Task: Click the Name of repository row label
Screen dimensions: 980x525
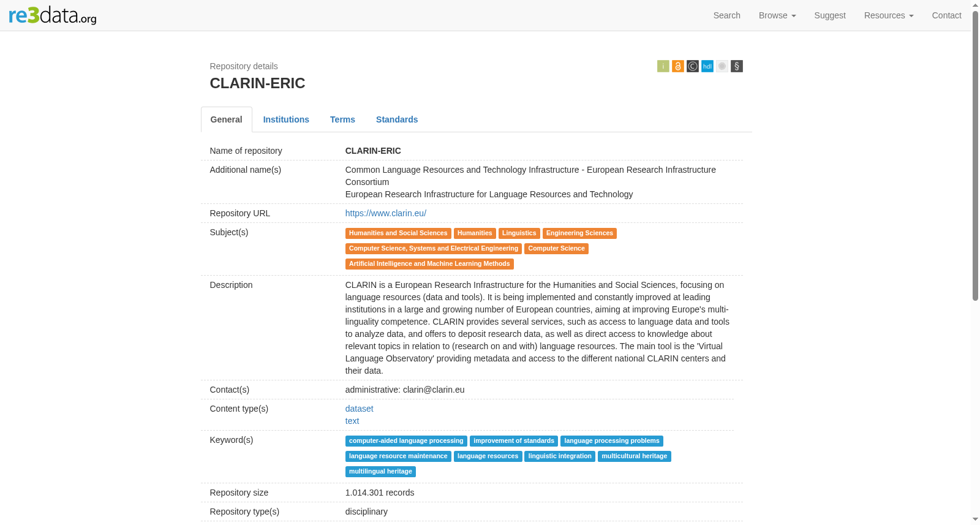Action: click(x=246, y=151)
